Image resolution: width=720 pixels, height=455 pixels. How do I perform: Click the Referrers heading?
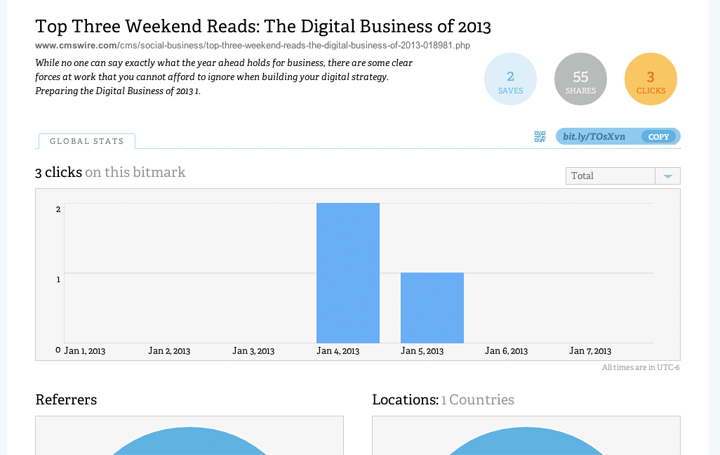[x=66, y=399]
